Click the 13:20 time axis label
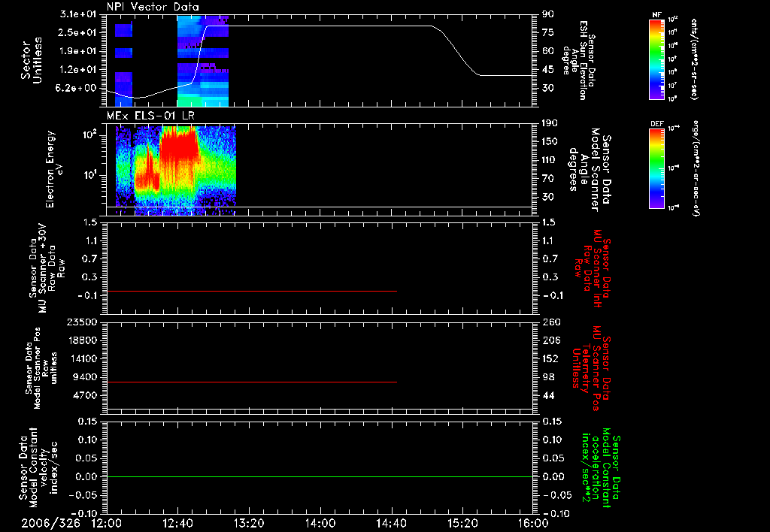 [249, 523]
